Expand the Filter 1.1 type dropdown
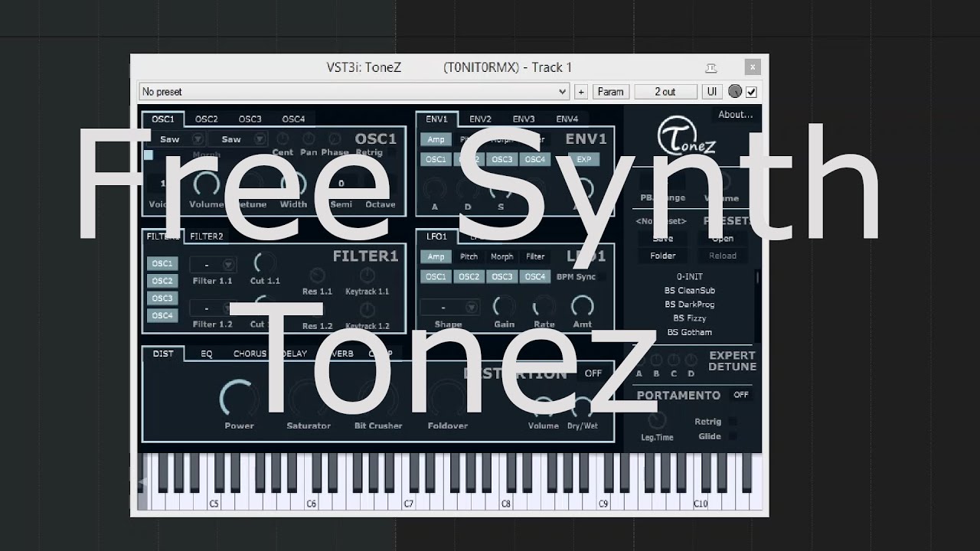980x551 pixels. (x=228, y=265)
